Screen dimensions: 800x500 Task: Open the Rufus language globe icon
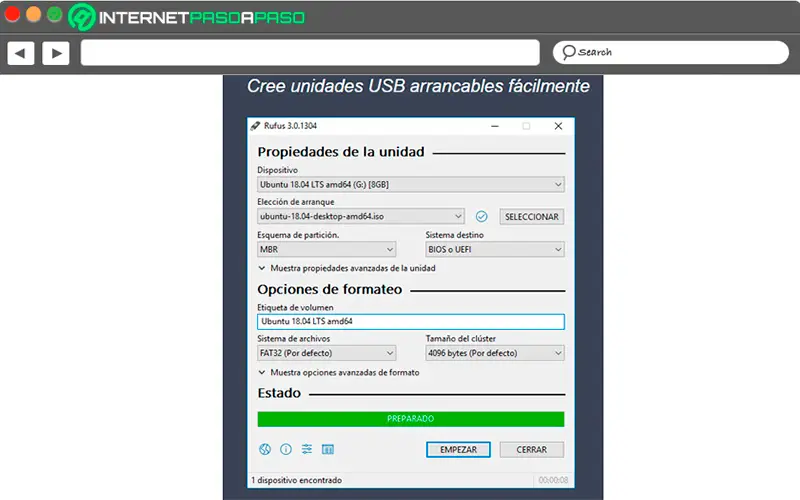265,449
